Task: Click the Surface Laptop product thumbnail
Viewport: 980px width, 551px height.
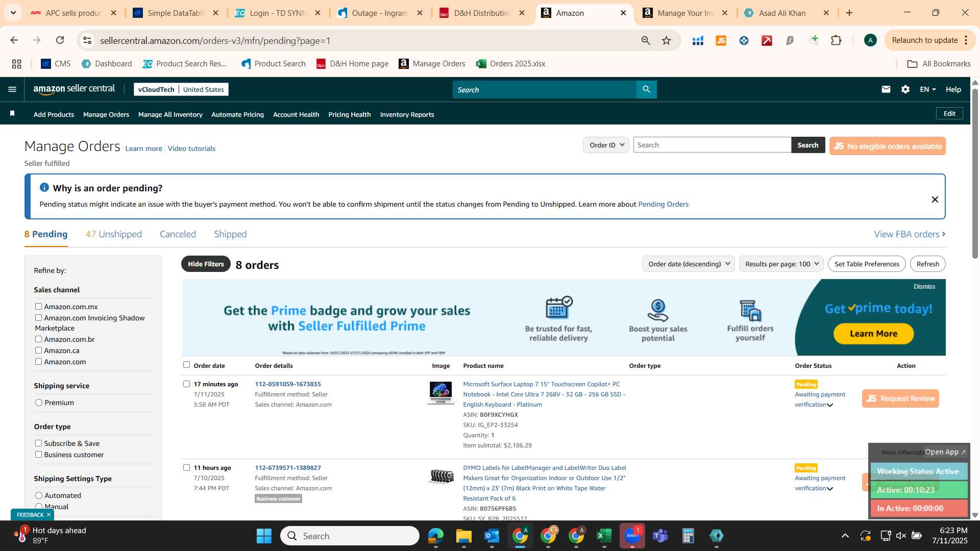Action: [440, 393]
